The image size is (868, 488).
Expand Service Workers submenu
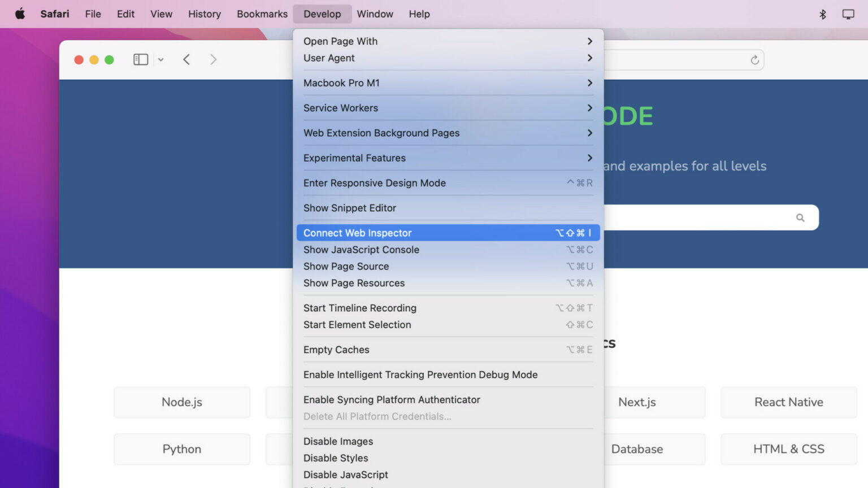pos(448,108)
